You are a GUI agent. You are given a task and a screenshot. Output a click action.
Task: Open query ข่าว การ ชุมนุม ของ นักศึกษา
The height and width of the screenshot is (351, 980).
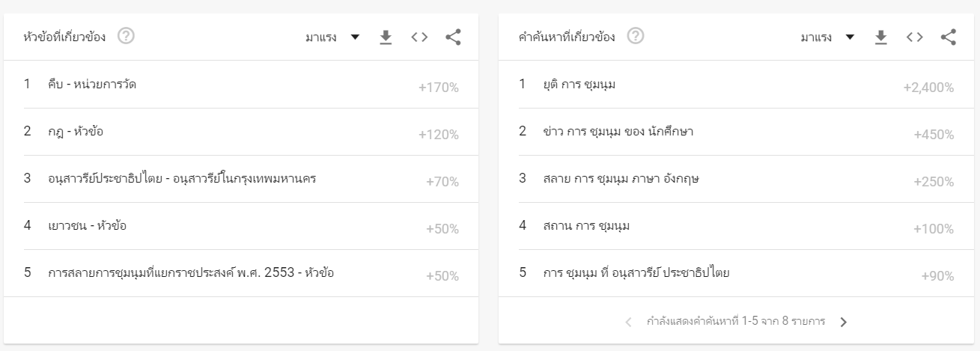point(618,132)
